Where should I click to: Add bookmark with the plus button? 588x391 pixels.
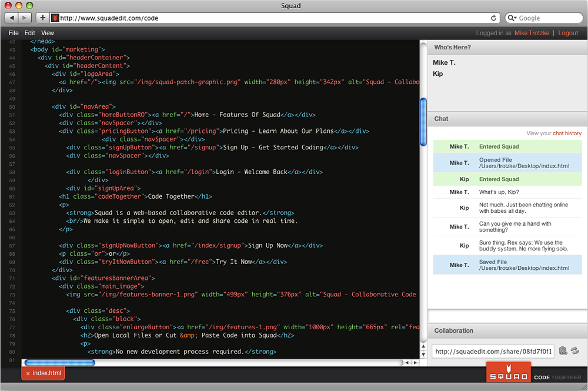pos(43,18)
